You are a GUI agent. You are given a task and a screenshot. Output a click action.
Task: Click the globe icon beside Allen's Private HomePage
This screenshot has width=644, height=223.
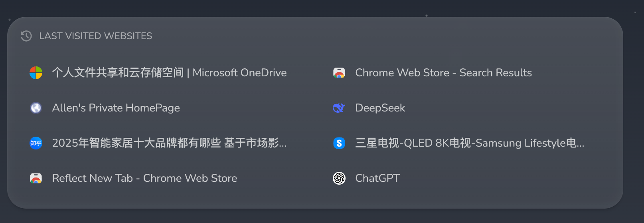coord(36,108)
